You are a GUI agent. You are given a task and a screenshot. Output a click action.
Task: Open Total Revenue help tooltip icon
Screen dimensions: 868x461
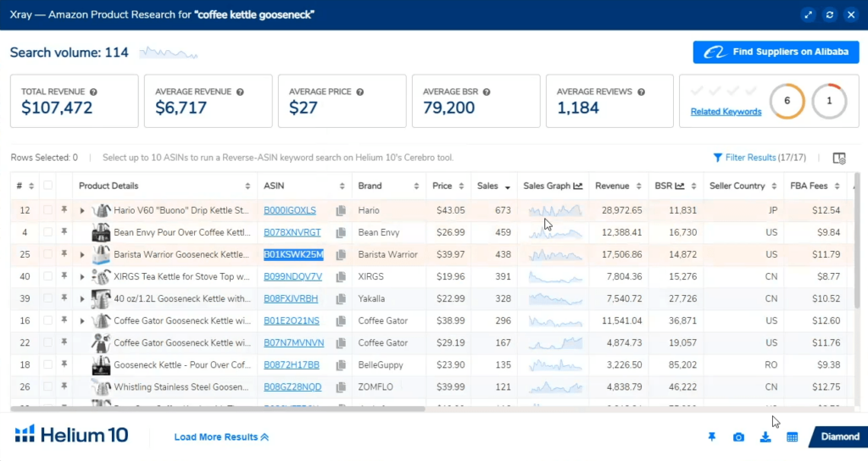coord(93,92)
